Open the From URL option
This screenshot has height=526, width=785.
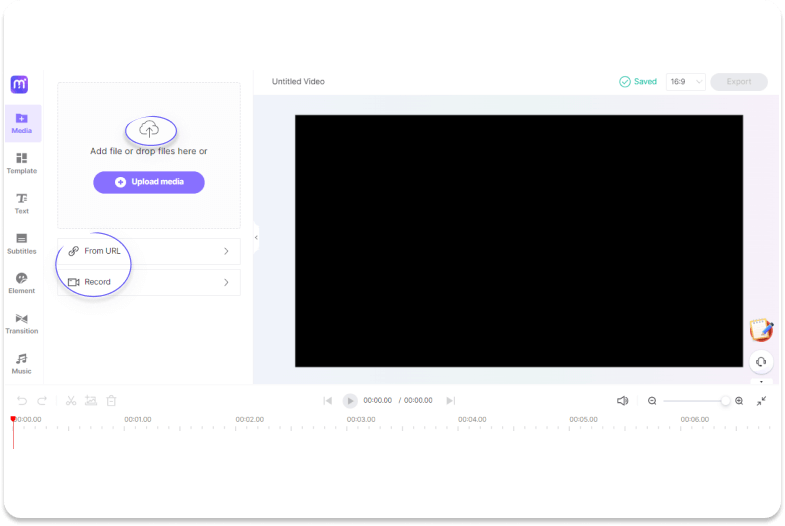(149, 251)
